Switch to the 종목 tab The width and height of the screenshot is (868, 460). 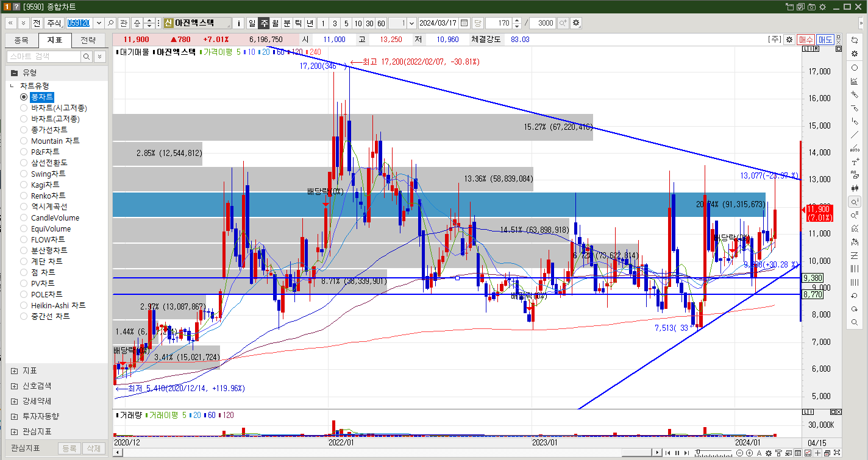coord(21,40)
